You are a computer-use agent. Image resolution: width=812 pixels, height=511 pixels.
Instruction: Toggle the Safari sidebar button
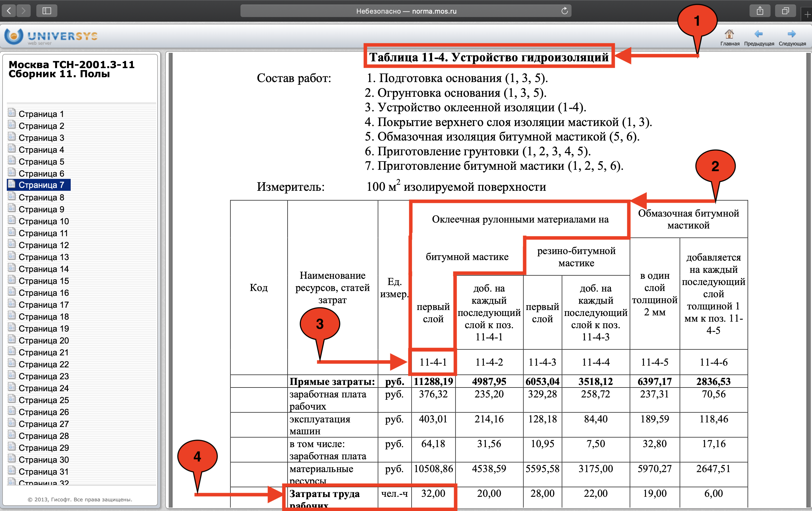click(x=47, y=11)
